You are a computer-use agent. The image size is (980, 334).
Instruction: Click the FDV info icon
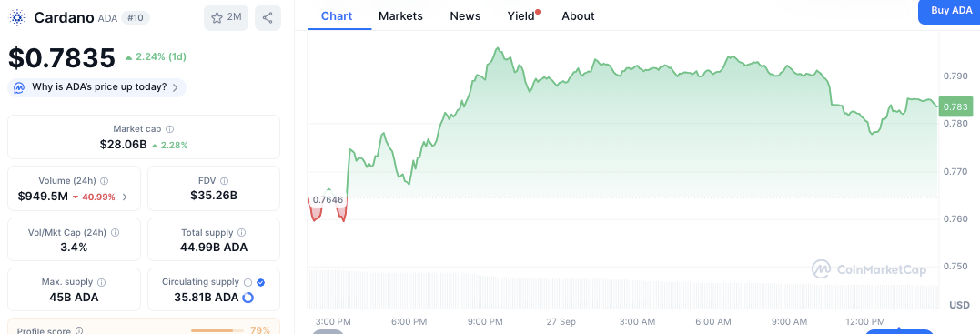pyautogui.click(x=225, y=181)
